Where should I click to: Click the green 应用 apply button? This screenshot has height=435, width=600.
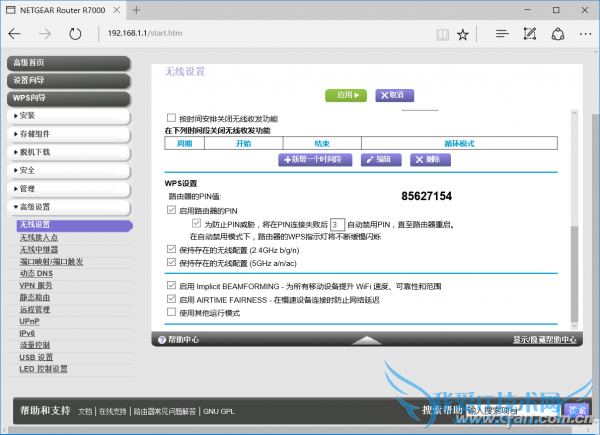(x=346, y=95)
